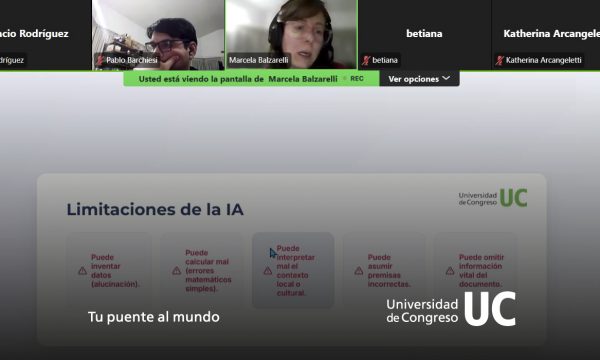Open the 'Ver opciones' dropdown

[x=419, y=79]
